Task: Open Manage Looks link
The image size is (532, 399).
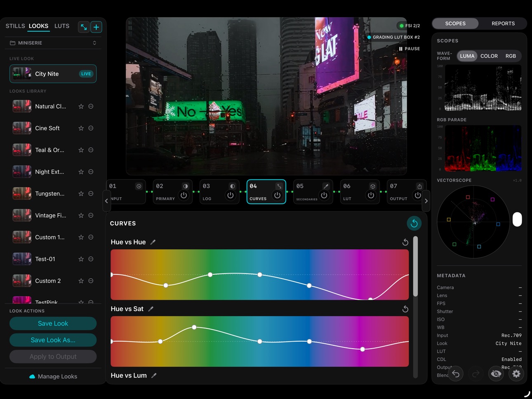Action: (53, 376)
